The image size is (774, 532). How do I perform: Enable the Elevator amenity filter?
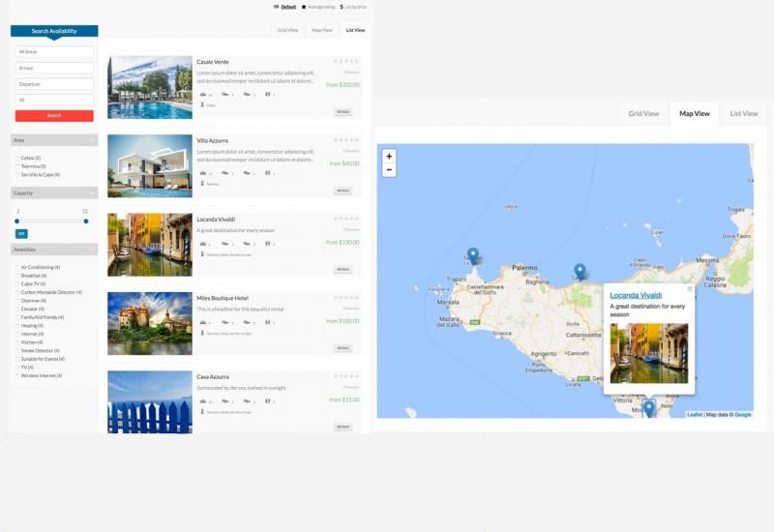17,309
